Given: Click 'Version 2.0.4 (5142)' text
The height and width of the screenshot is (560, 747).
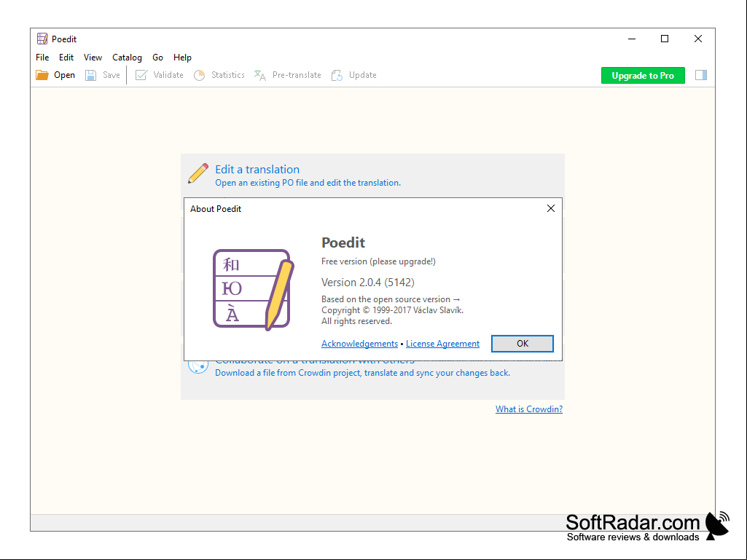Looking at the screenshot, I should pos(368,283).
